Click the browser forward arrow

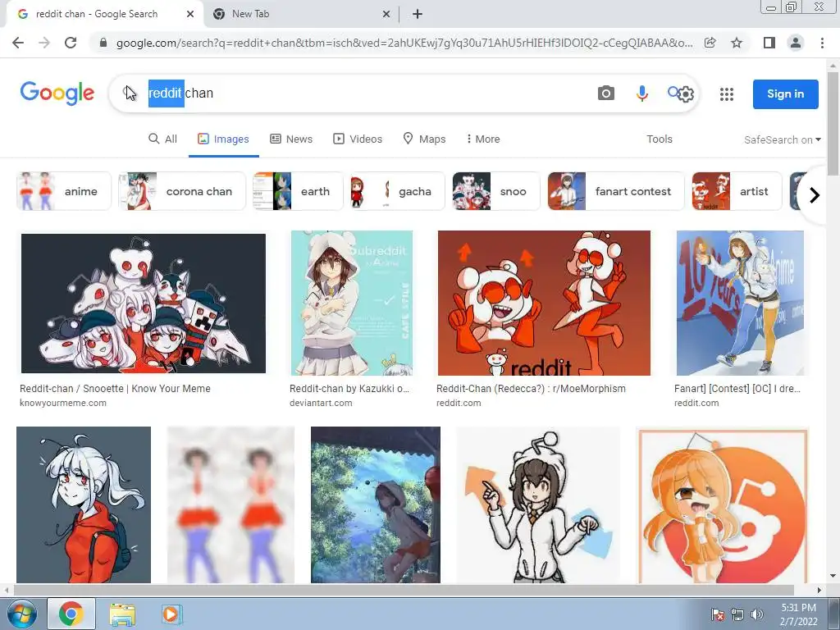pos(44,43)
